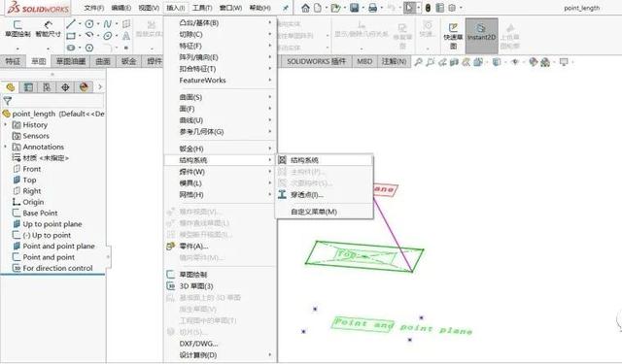Choose 穿透点(I)... in submenu
Viewport: 622px width, 364px height.
coord(324,195)
